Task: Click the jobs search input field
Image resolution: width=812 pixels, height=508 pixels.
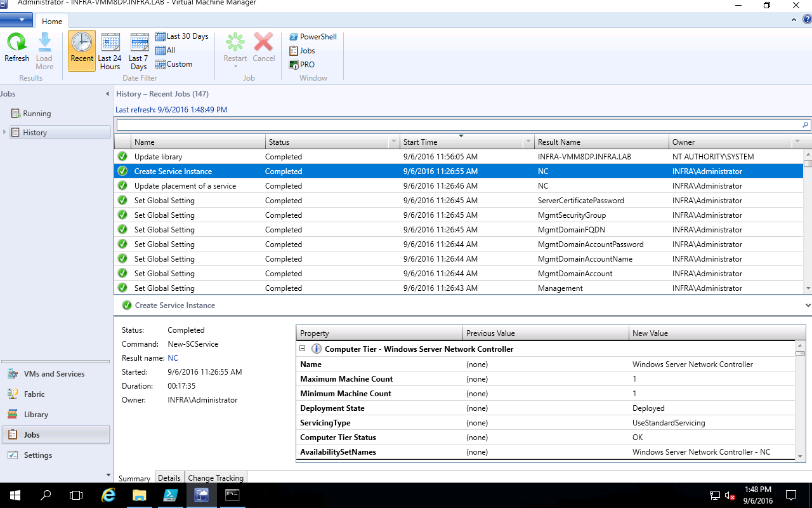Action: (458, 125)
